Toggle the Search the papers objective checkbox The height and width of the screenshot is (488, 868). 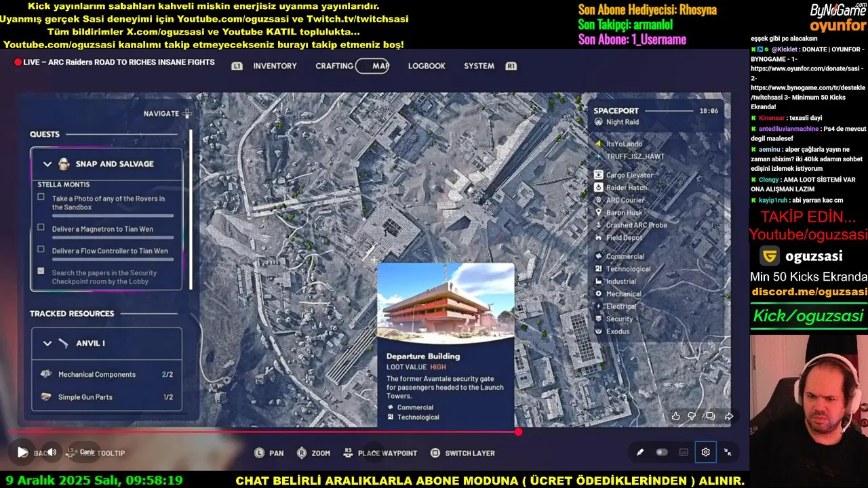point(41,271)
